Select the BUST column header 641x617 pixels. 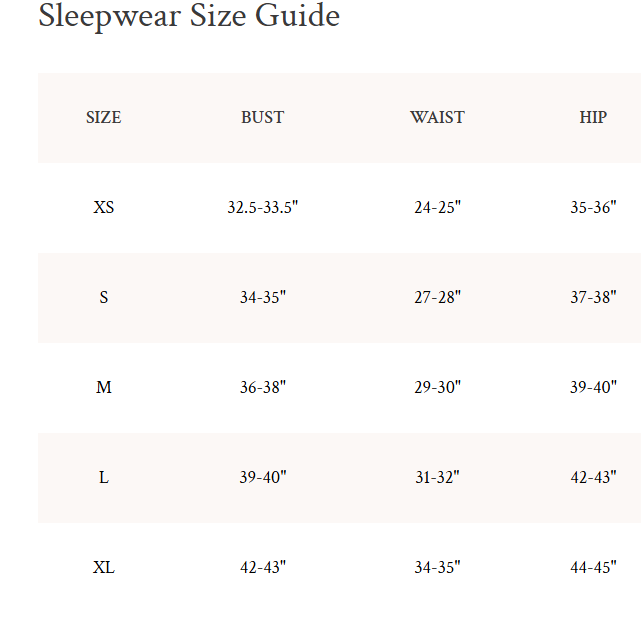[x=262, y=118]
